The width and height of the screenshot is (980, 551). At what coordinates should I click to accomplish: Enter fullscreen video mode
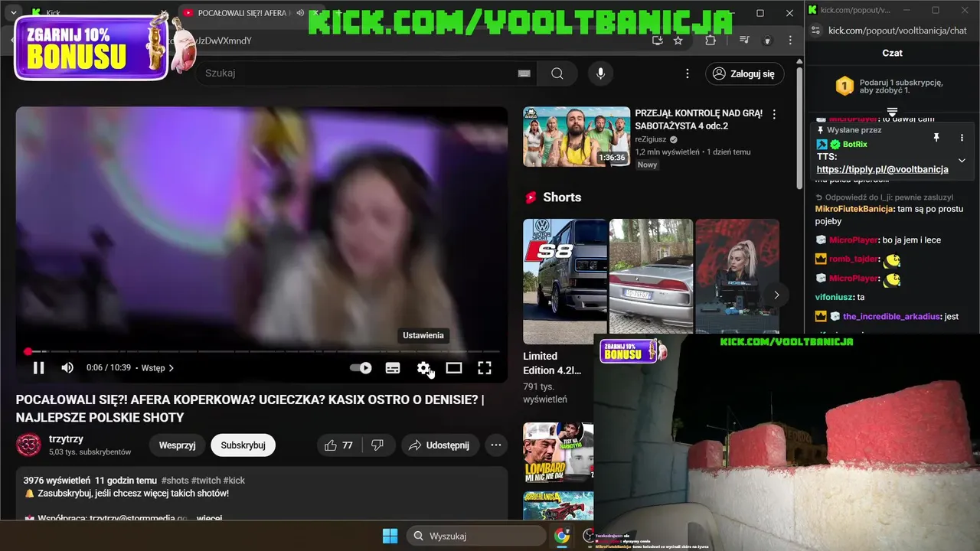tap(485, 368)
